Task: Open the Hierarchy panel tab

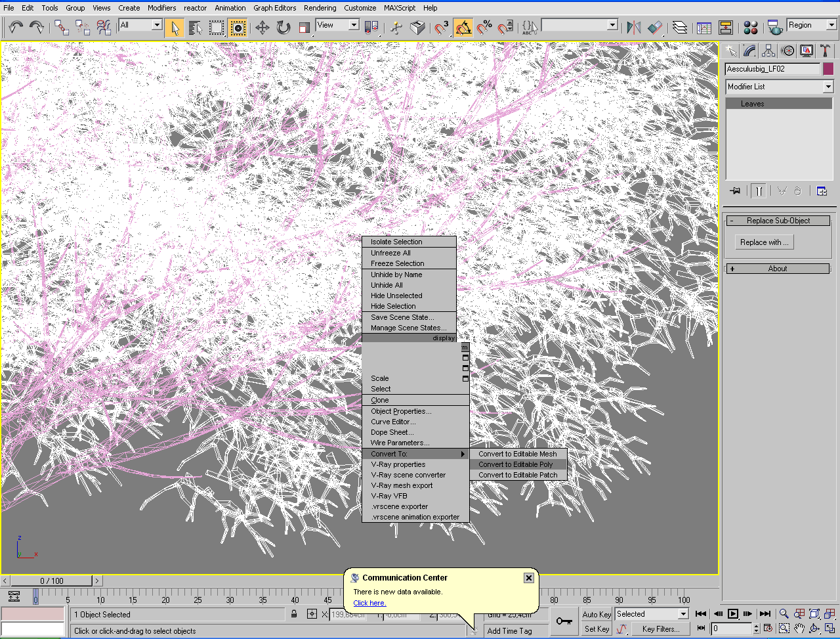Action: (x=768, y=51)
